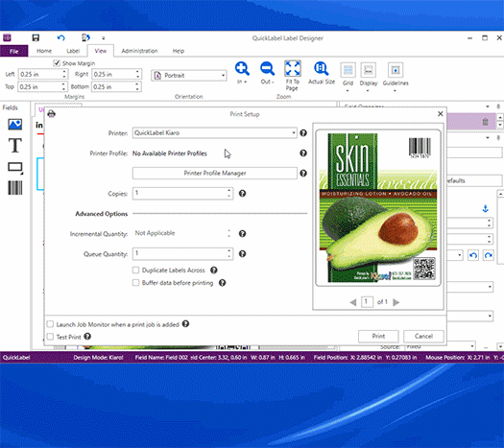Open the Printer dropdown QuickLabel Kiaro
Screen dimensions: 504x448
click(x=214, y=133)
